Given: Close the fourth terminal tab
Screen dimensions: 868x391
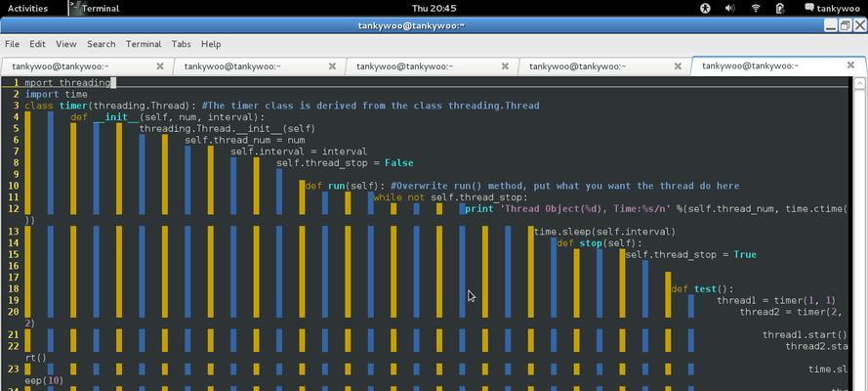Looking at the screenshot, I should pyautogui.click(x=678, y=65).
